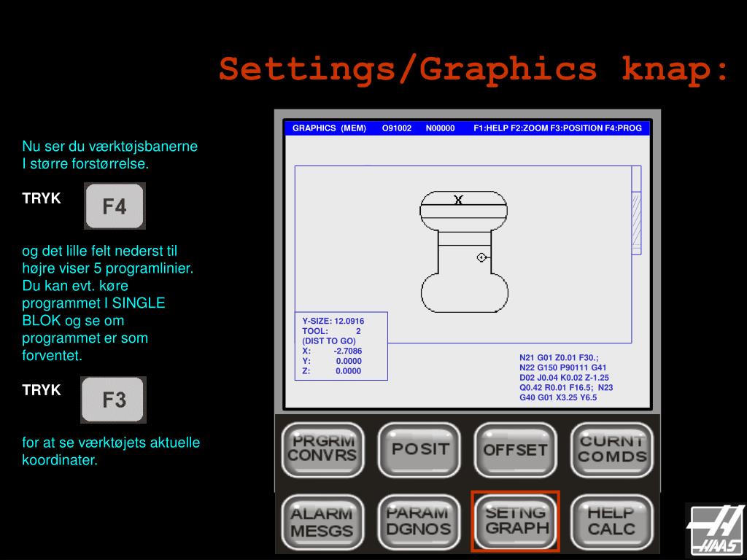Image resolution: width=747 pixels, height=560 pixels.
Task: Choose the SETNG GRAPH key
Action: click(x=516, y=521)
